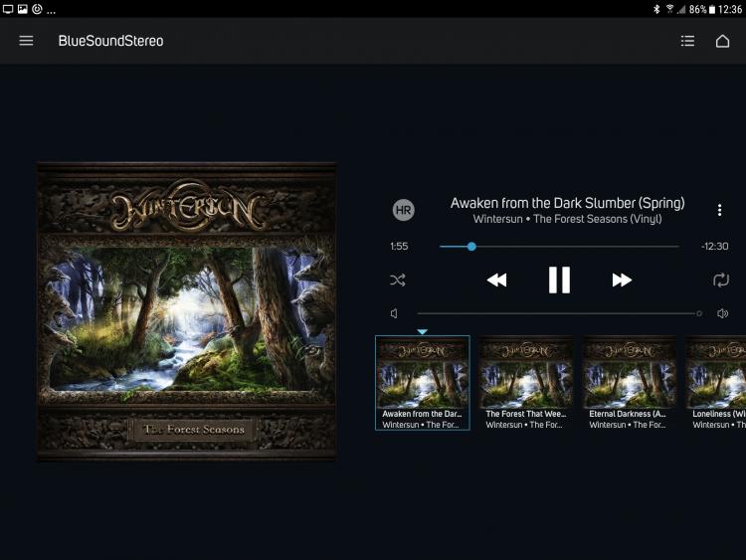The width and height of the screenshot is (746, 560).
Task: Open the track options three-dot menu
Action: (x=719, y=210)
